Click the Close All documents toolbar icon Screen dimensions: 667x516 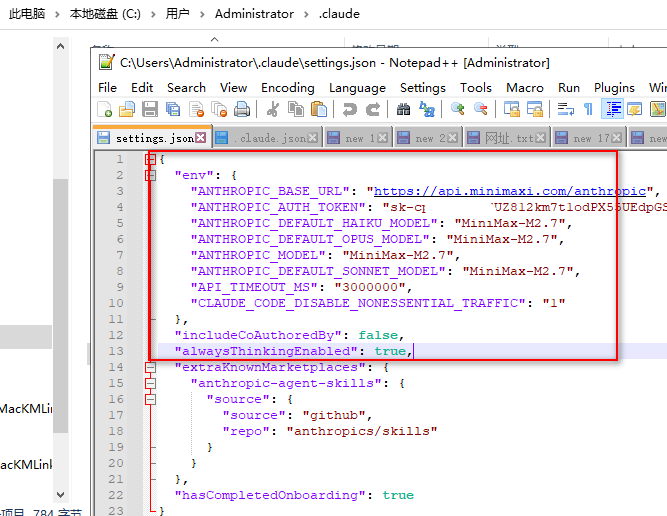tap(219, 109)
